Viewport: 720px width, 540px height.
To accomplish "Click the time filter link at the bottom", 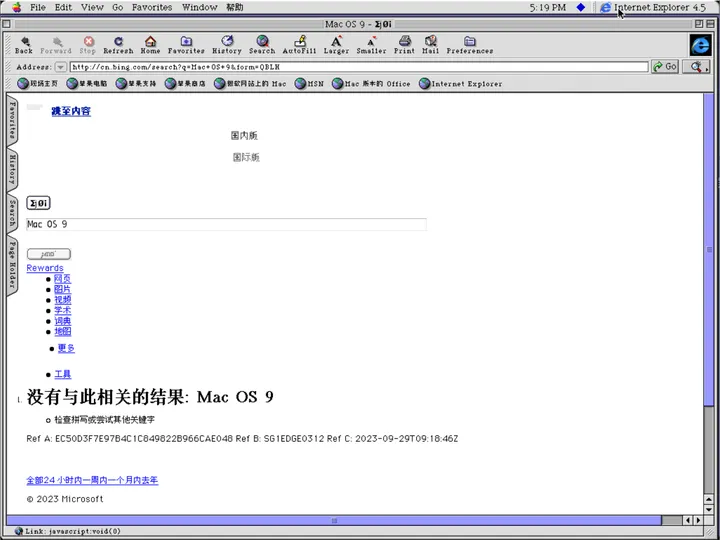I will [92, 480].
